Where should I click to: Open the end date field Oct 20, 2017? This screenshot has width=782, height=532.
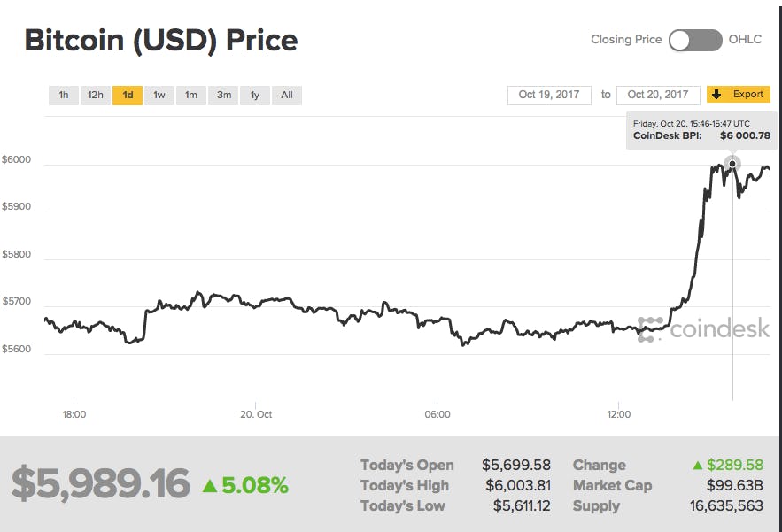click(x=658, y=95)
